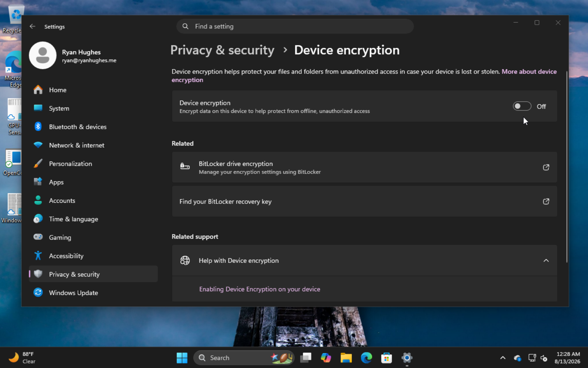Click Enabling Device Encryption on your device link
The width and height of the screenshot is (588, 368).
coord(260,289)
